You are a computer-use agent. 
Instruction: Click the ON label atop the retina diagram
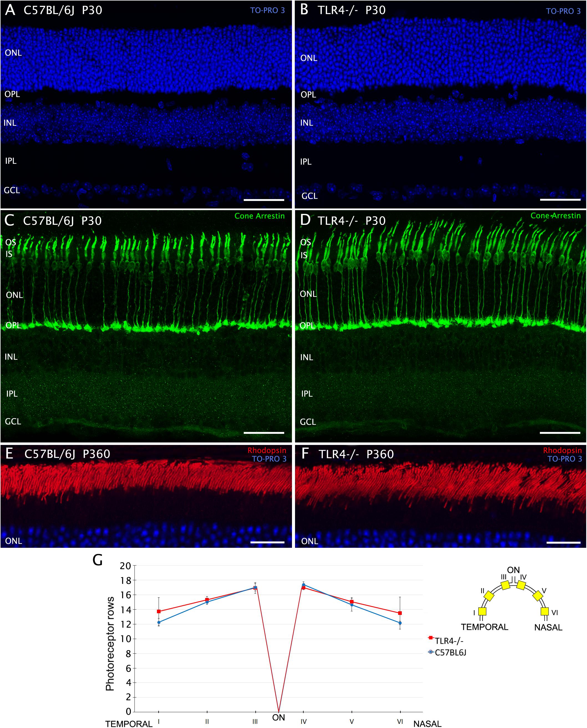(x=513, y=570)
